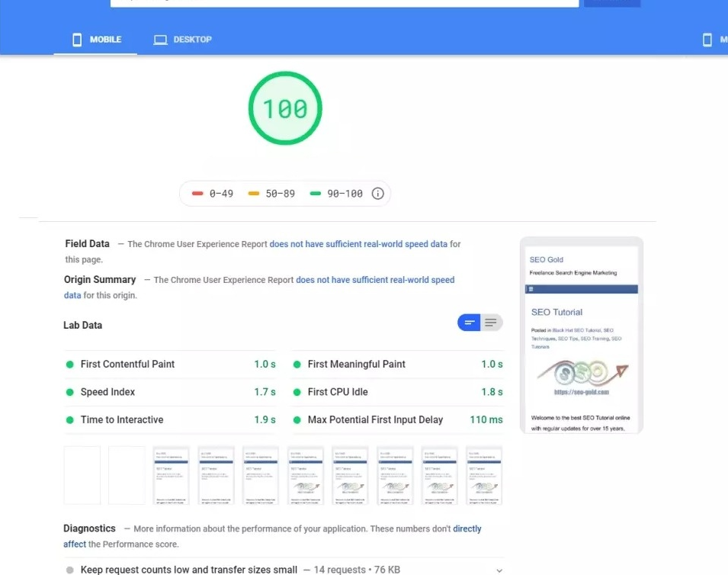Click the green 100 performance score gauge

(285, 109)
